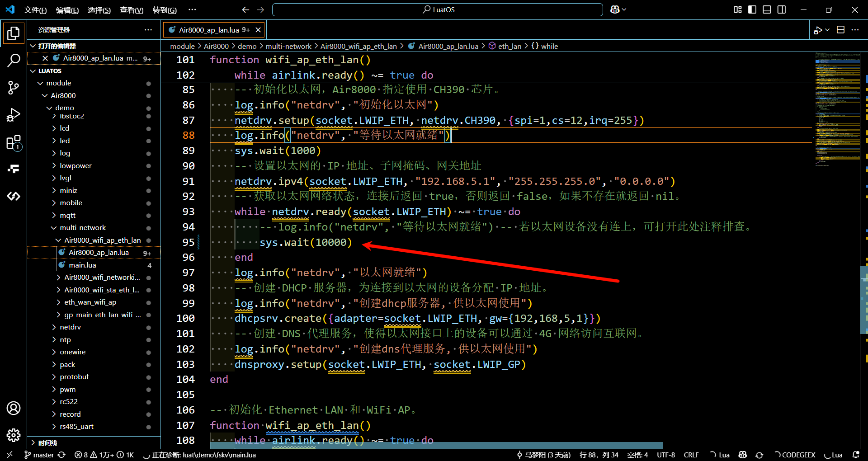The image size is (868, 461).
Task: Open notifications bell in status bar
Action: click(x=856, y=455)
